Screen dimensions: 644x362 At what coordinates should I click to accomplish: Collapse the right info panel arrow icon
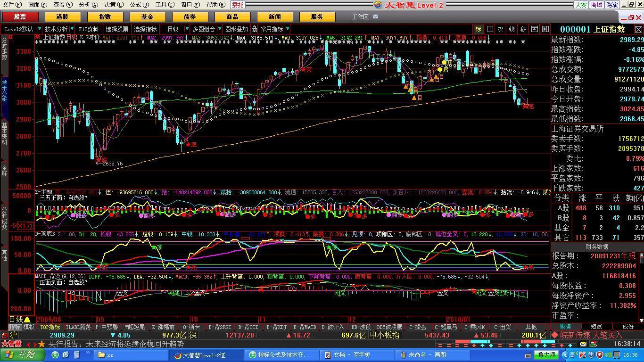(x=545, y=29)
